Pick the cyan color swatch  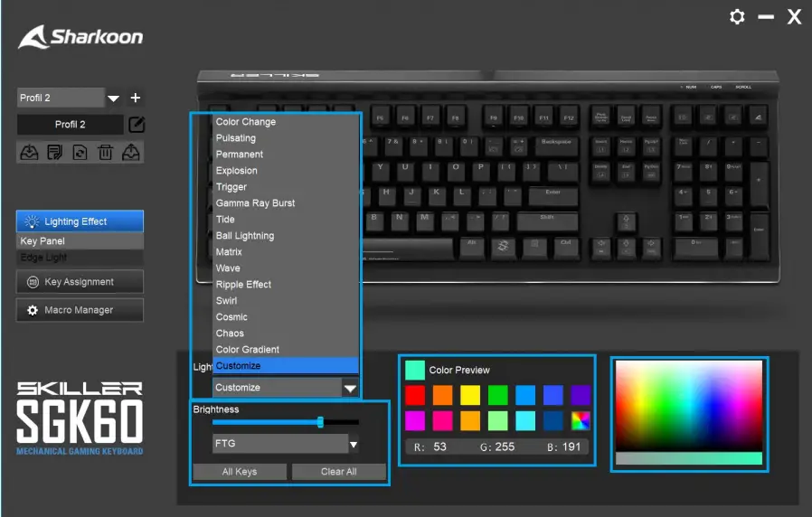click(x=525, y=421)
